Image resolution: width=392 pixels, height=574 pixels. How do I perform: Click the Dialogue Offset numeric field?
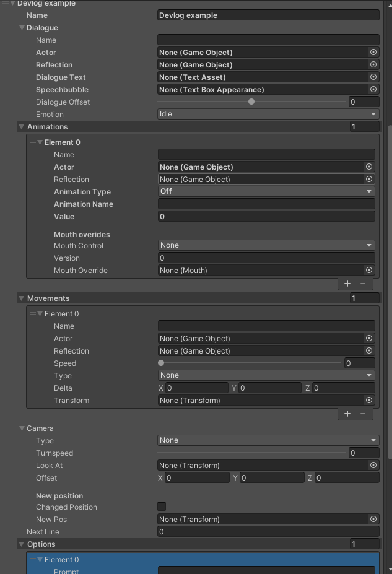[364, 102]
